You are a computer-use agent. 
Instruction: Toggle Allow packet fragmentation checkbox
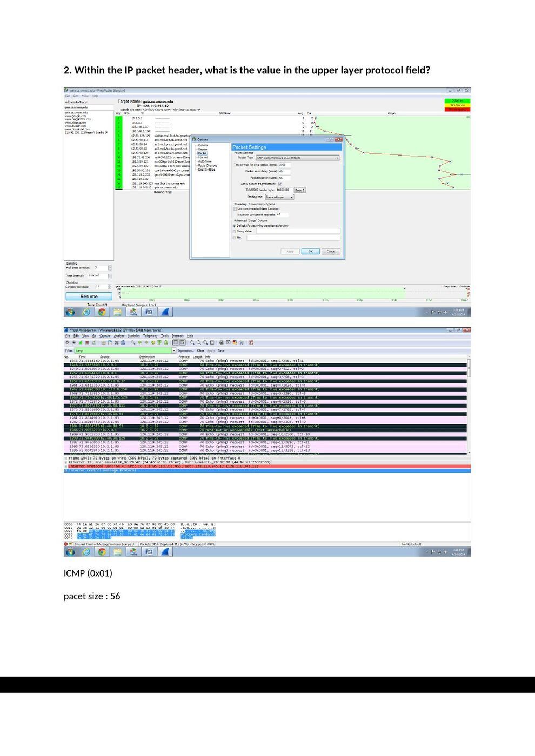(280, 184)
